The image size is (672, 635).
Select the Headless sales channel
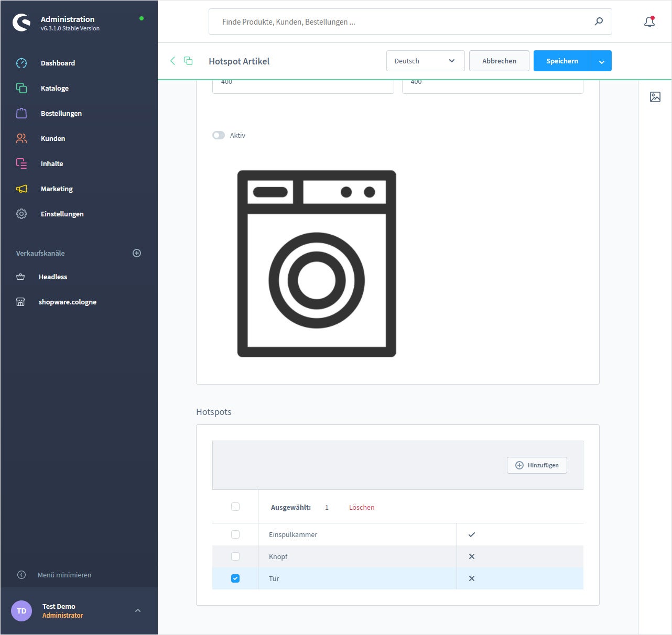click(53, 277)
